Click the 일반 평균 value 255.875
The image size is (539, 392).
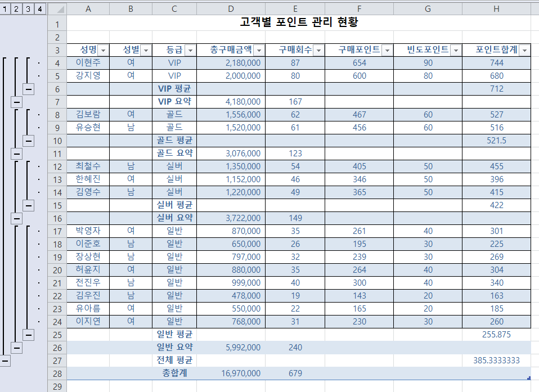pyautogui.click(x=496, y=334)
